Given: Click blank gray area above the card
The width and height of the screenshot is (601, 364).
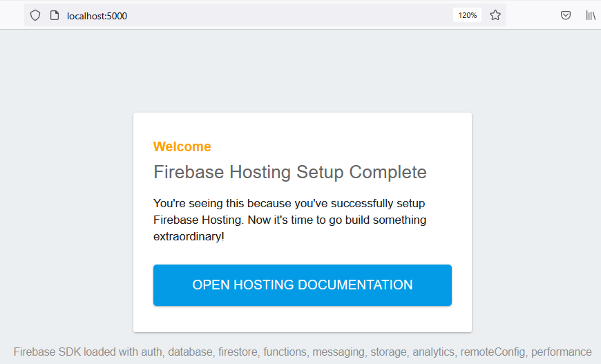Looking at the screenshot, I should pos(300,69).
